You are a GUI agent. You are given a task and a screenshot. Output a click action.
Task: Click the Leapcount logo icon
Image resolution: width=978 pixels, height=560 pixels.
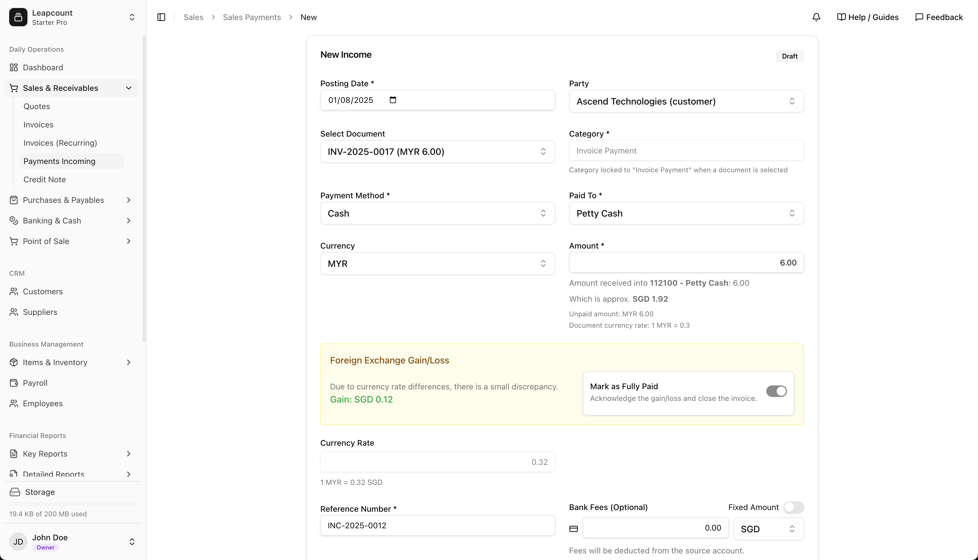click(x=18, y=17)
